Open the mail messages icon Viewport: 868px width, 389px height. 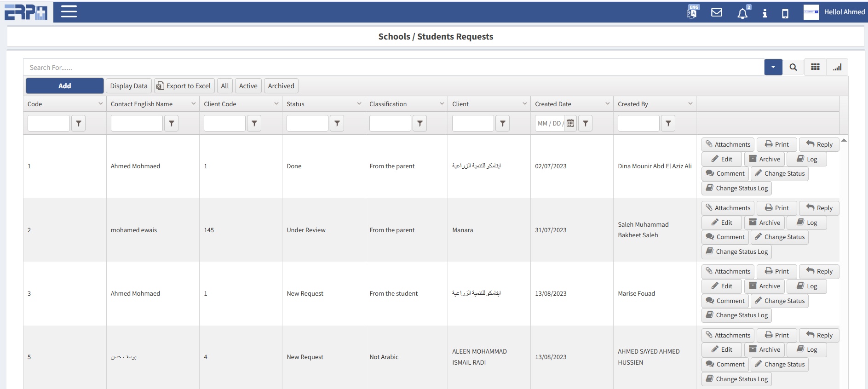coord(716,12)
